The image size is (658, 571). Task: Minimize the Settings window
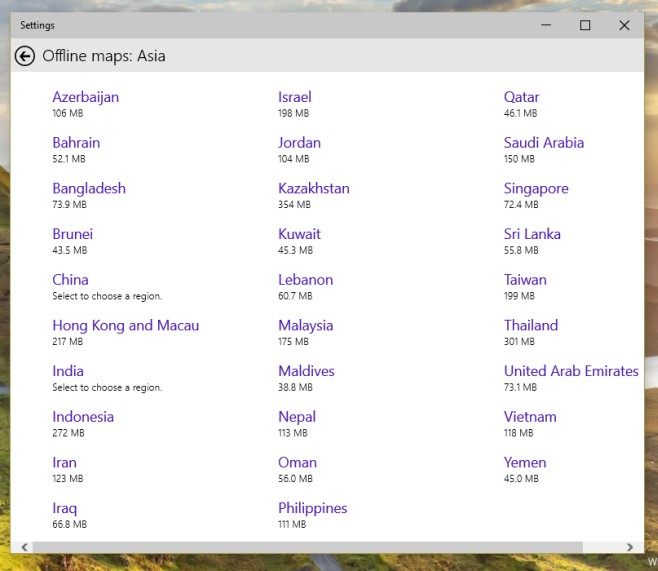(546, 25)
